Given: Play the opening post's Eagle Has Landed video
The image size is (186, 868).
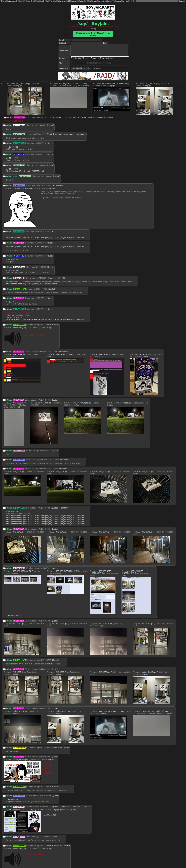Looking at the screenshot, I should [69, 98].
